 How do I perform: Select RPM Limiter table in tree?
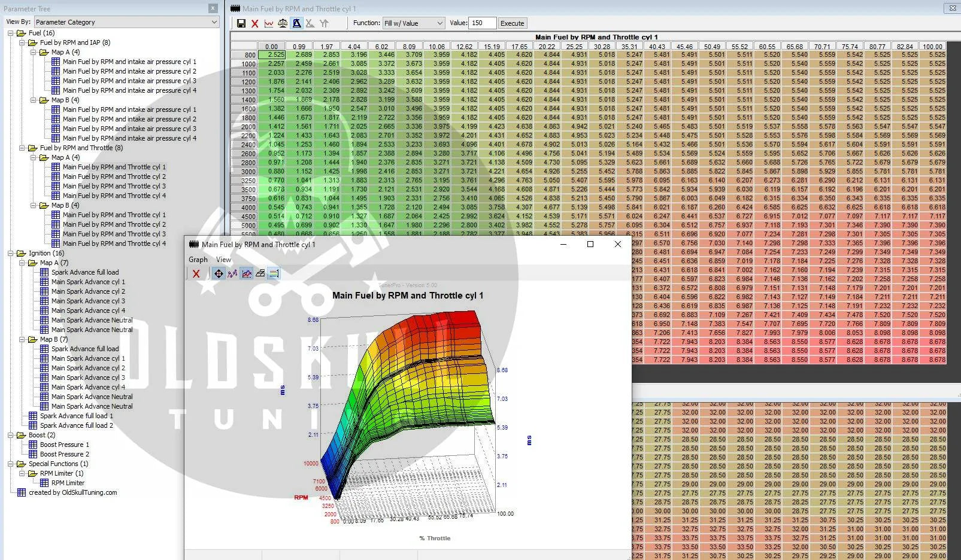pyautogui.click(x=67, y=483)
